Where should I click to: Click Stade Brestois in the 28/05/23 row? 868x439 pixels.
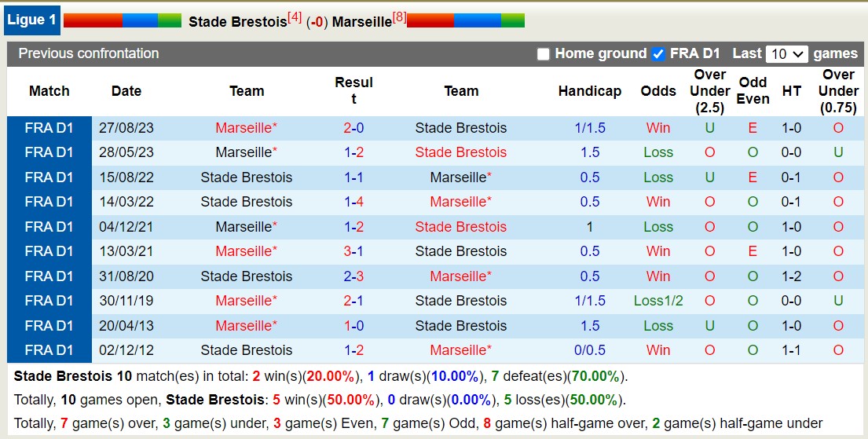point(461,152)
